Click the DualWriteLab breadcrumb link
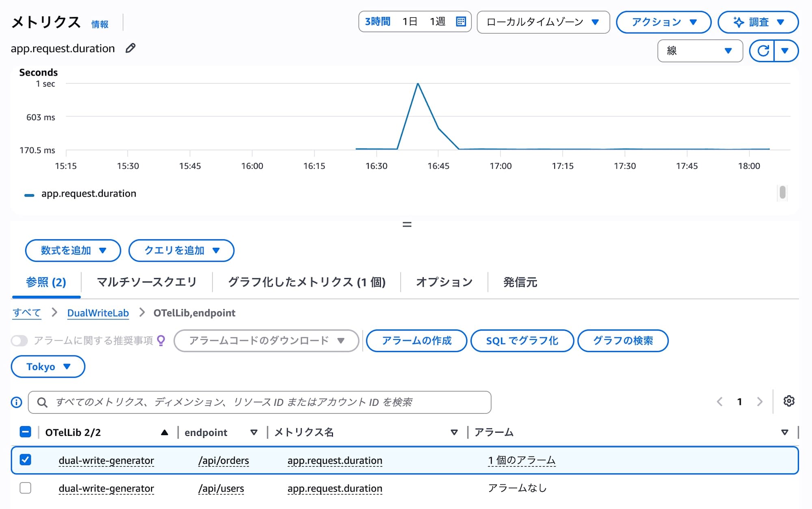Image resolution: width=812 pixels, height=509 pixels. click(x=98, y=313)
